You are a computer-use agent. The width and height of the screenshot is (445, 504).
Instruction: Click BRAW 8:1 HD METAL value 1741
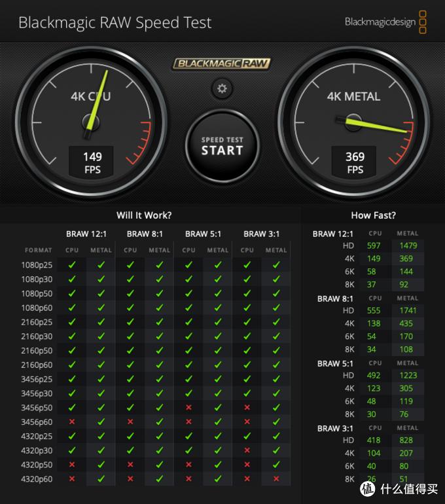(x=408, y=310)
